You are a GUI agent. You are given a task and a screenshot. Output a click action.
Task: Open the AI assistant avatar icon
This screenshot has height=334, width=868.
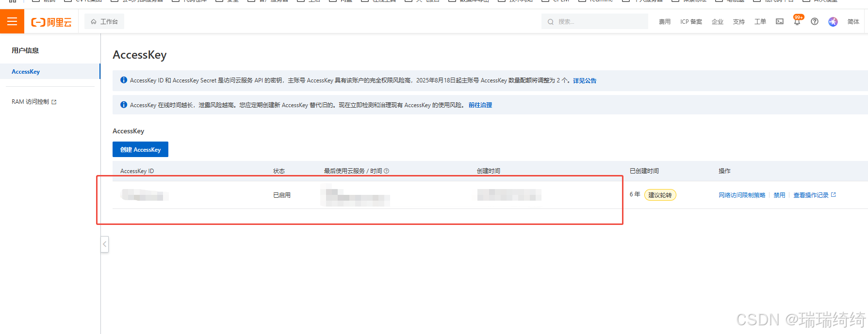coord(833,21)
